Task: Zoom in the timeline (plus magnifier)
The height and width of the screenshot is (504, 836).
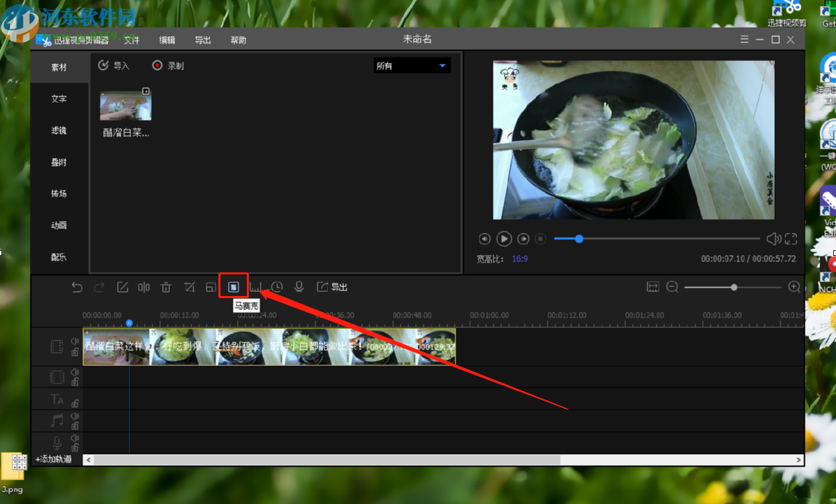Action: coord(794,287)
